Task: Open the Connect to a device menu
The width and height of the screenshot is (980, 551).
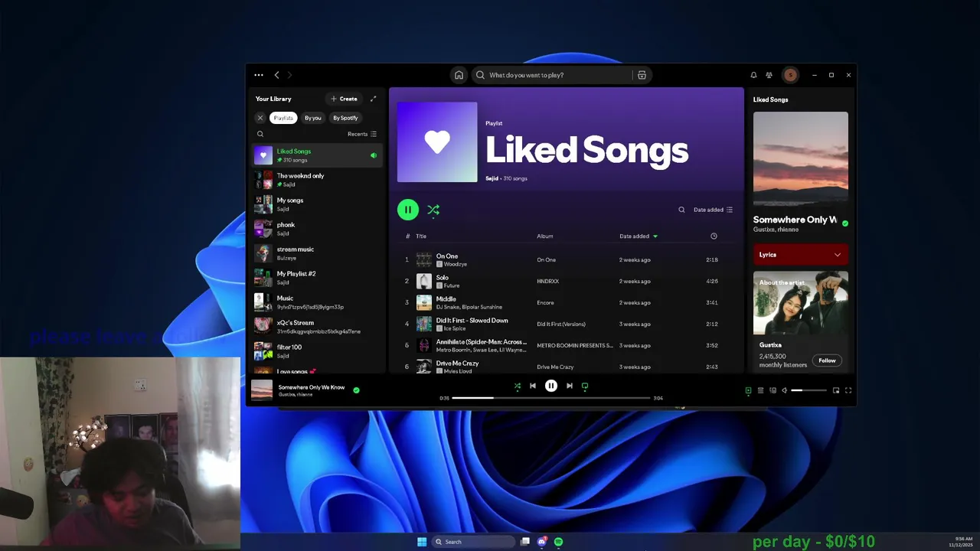Action: 773,390
